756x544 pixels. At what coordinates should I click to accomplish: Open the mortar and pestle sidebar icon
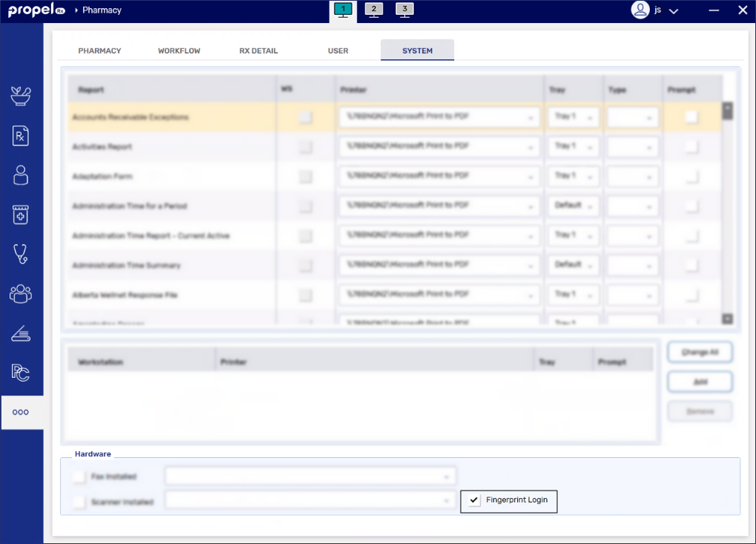click(21, 95)
